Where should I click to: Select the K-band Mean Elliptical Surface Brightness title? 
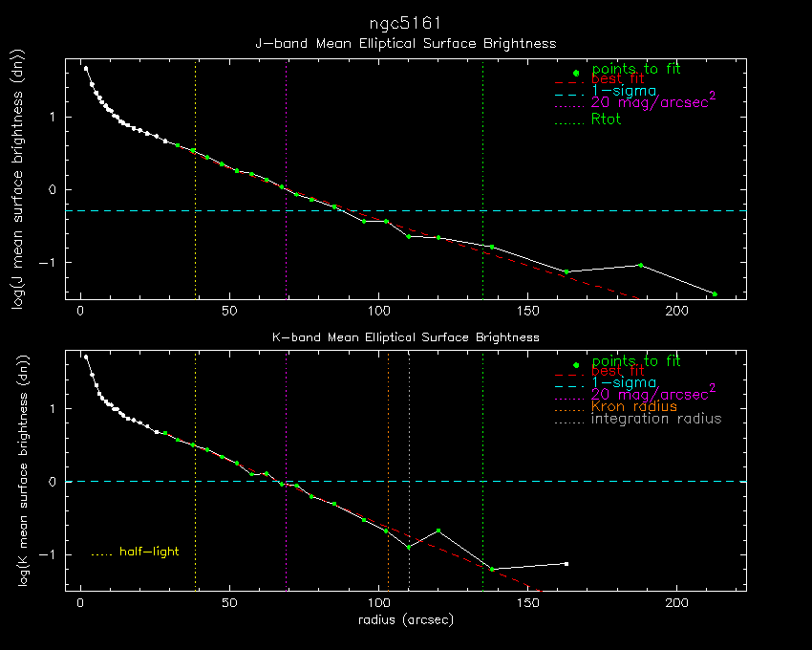click(405, 337)
